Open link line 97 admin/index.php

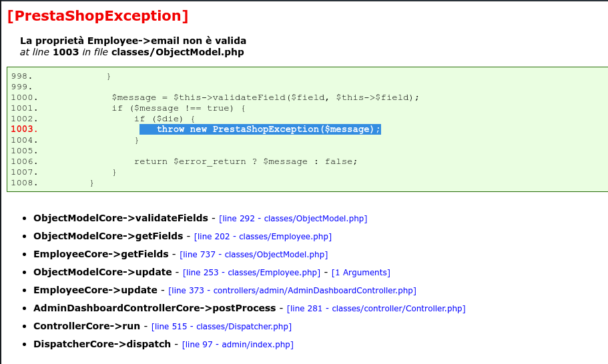pyautogui.click(x=238, y=344)
